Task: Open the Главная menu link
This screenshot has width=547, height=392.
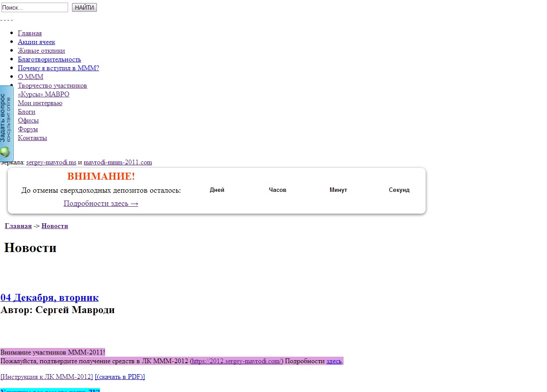Action: [30, 33]
